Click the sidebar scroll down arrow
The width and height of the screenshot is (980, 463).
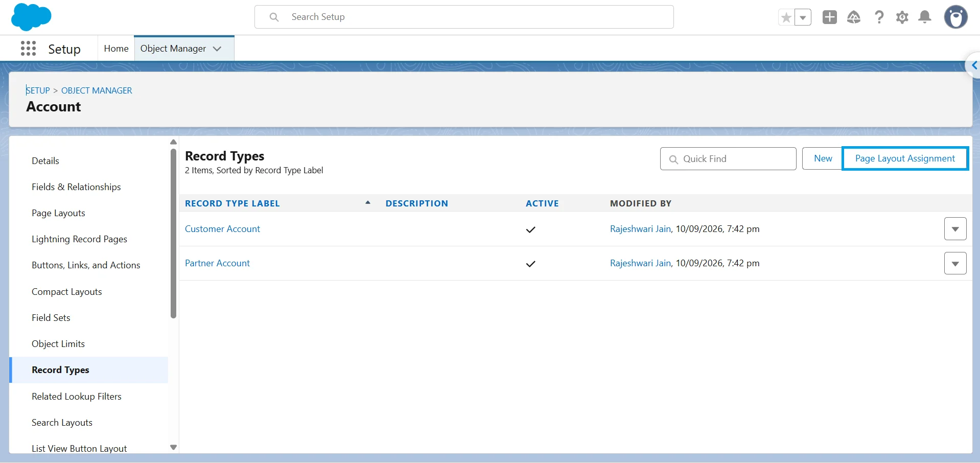click(173, 447)
